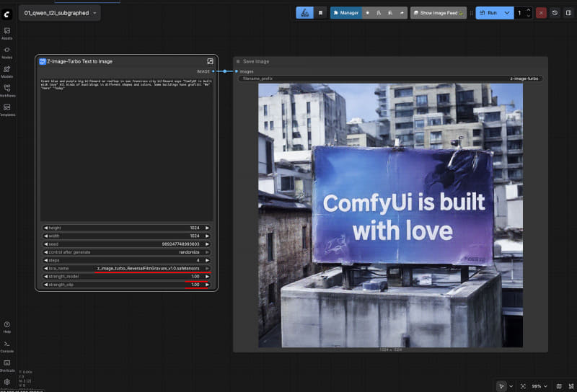
Task: Toggle the right side panel layout
Action: coord(568,12)
